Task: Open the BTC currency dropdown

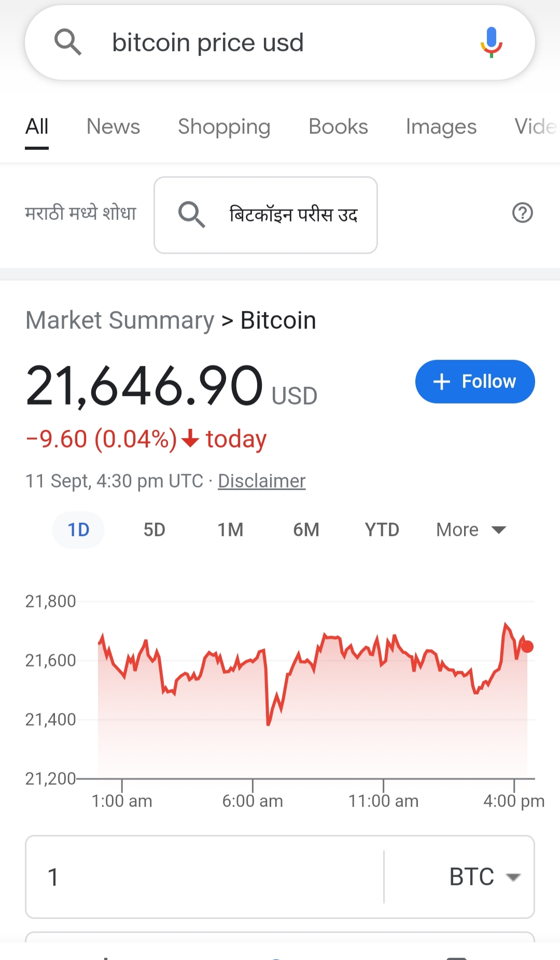Action: [x=484, y=877]
